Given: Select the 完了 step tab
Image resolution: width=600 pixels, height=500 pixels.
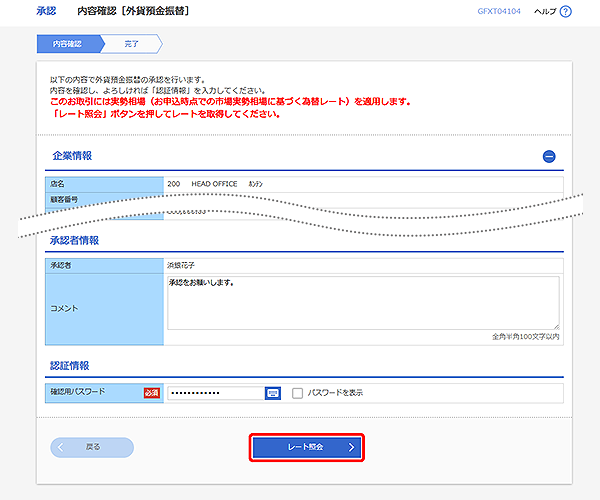Looking at the screenshot, I should tap(131, 44).
